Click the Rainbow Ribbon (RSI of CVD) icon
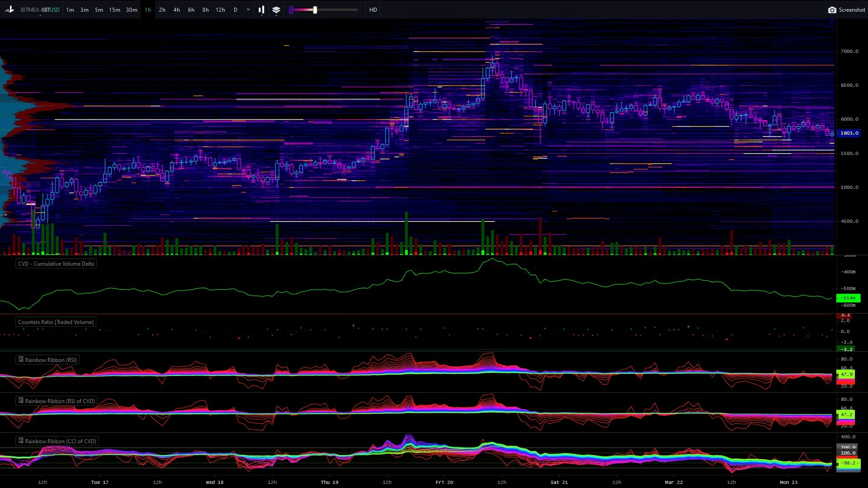868x488 pixels. [20, 401]
